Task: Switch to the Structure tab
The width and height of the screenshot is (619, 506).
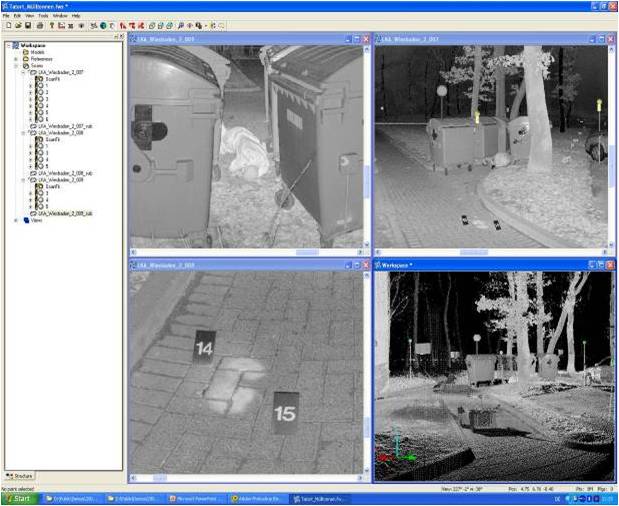Action: (20, 476)
